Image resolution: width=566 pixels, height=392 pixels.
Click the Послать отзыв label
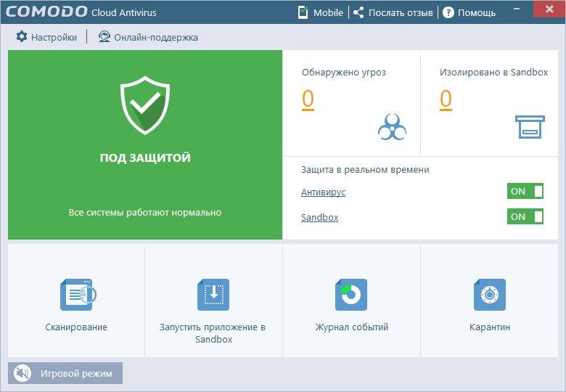pyautogui.click(x=401, y=12)
